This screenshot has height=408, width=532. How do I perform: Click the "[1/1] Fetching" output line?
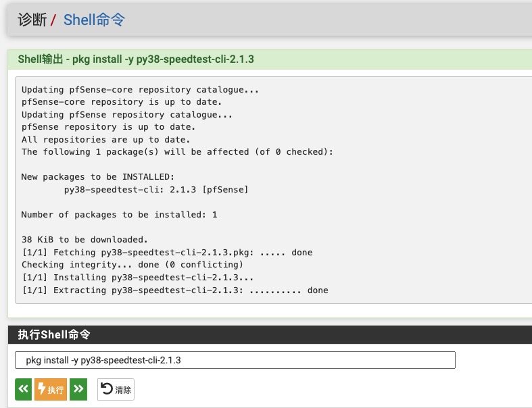pos(167,253)
